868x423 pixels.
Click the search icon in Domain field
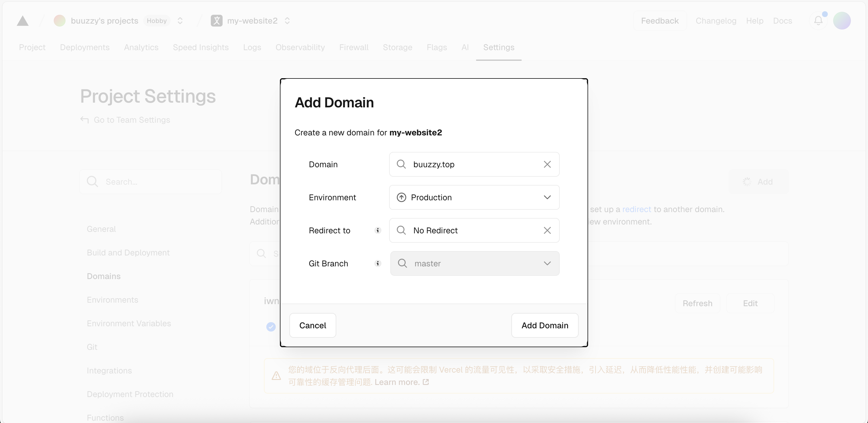(401, 164)
